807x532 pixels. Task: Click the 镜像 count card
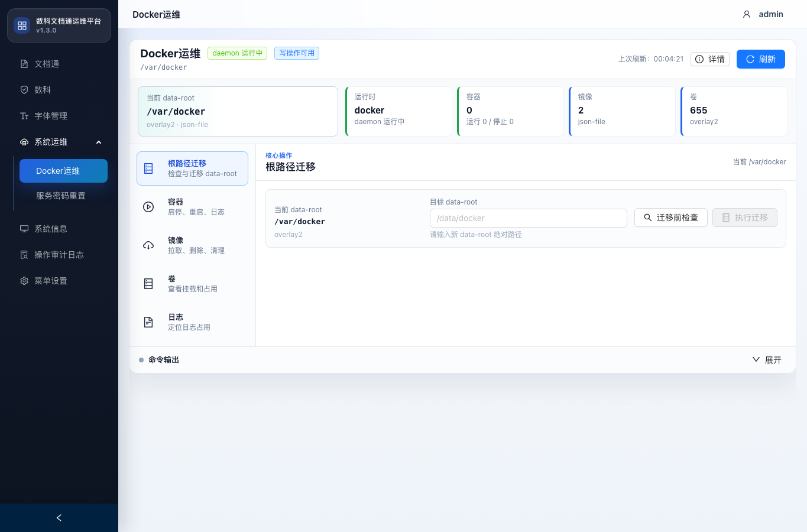tap(622, 112)
